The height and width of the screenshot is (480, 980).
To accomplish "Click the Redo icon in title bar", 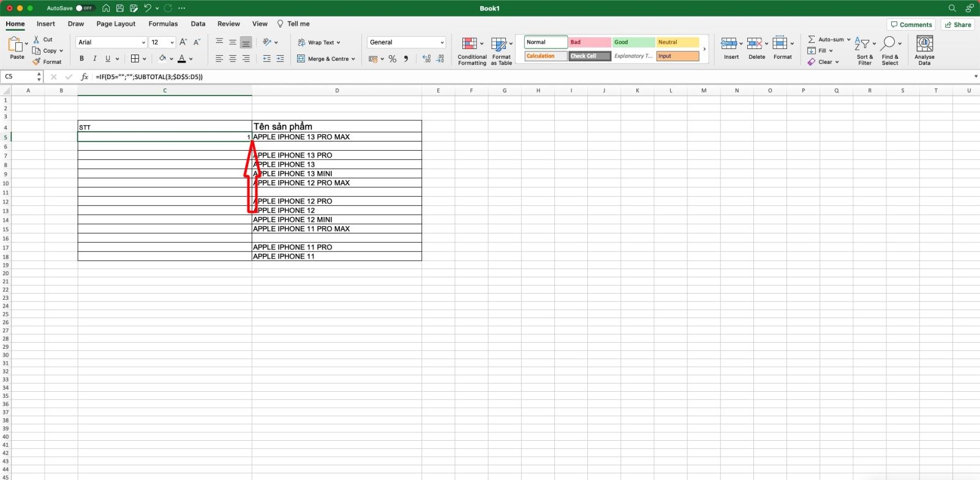I will click(168, 8).
